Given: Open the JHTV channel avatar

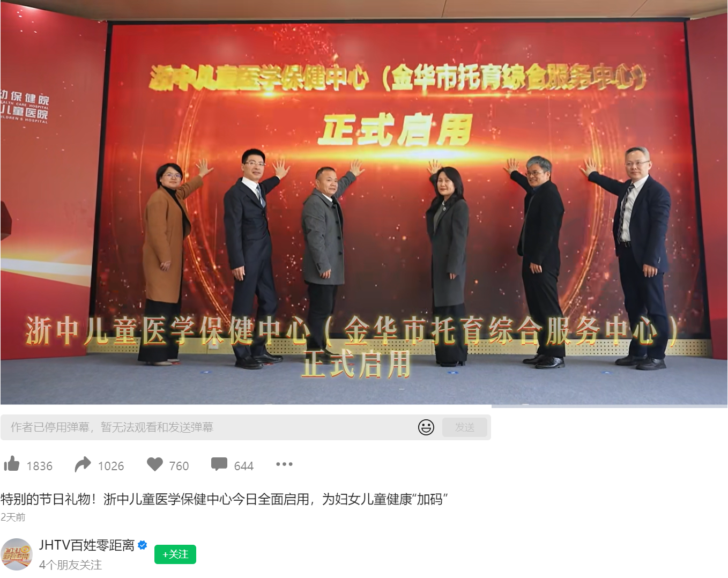Looking at the screenshot, I should pos(17,554).
